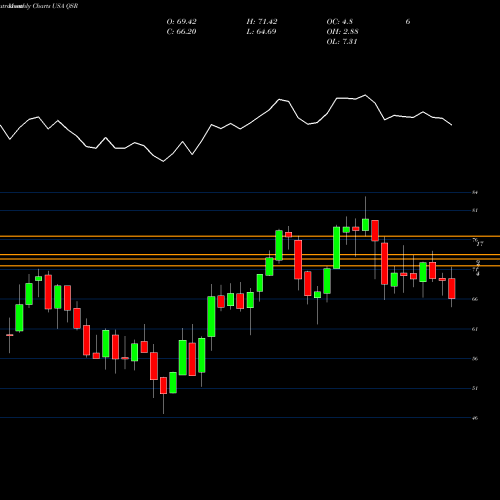Click the 51 price axis label
The height and width of the screenshot is (500, 500).
(x=475, y=388)
